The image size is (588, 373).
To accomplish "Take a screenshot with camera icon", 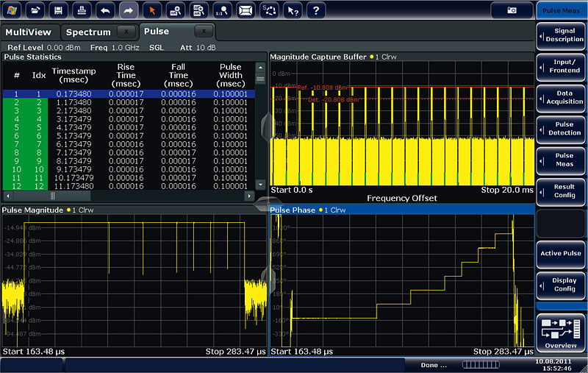I will click(512, 11).
